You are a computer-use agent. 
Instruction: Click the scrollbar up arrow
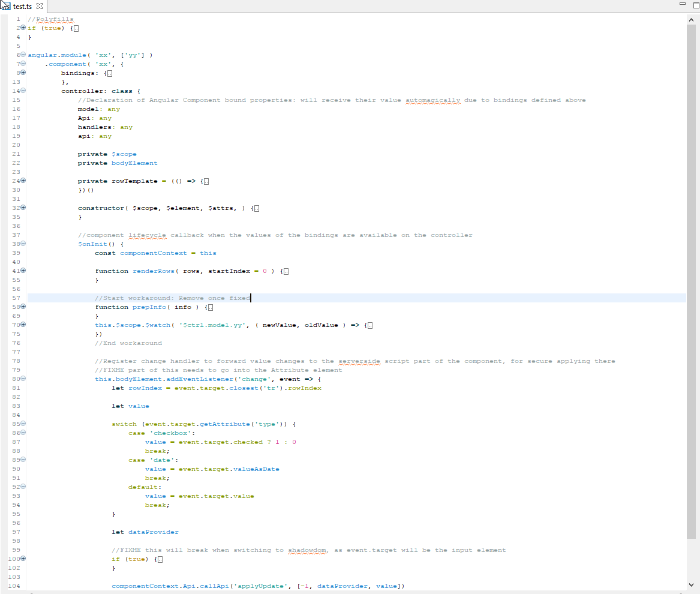click(691, 20)
